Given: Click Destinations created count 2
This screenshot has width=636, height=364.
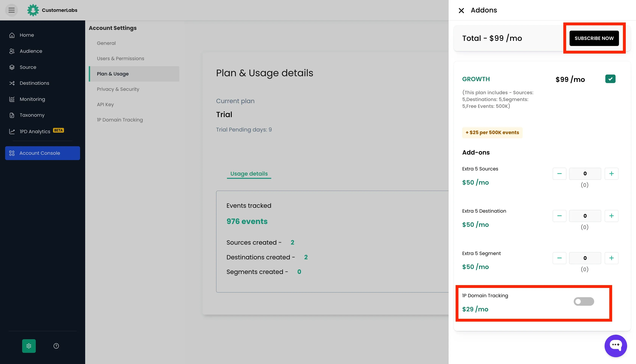Looking at the screenshot, I should point(306,257).
